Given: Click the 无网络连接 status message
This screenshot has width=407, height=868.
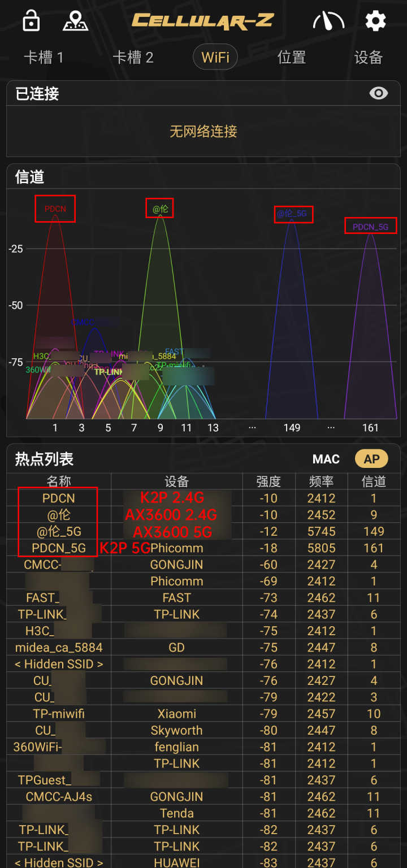Looking at the screenshot, I should pyautogui.click(x=203, y=132).
